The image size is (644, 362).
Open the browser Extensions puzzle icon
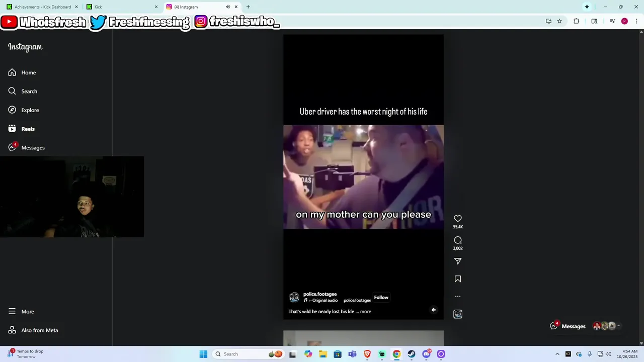[577, 21]
